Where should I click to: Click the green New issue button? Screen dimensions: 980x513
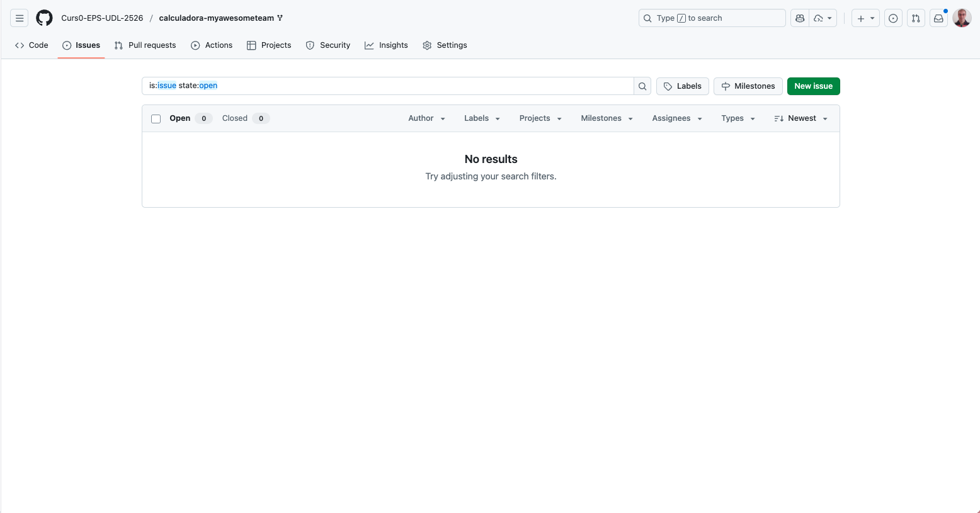(x=814, y=86)
